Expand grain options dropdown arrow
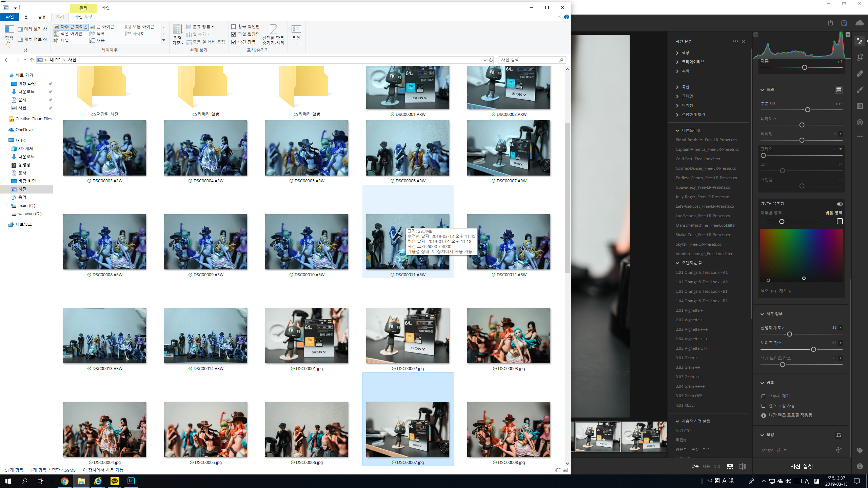 841,149
